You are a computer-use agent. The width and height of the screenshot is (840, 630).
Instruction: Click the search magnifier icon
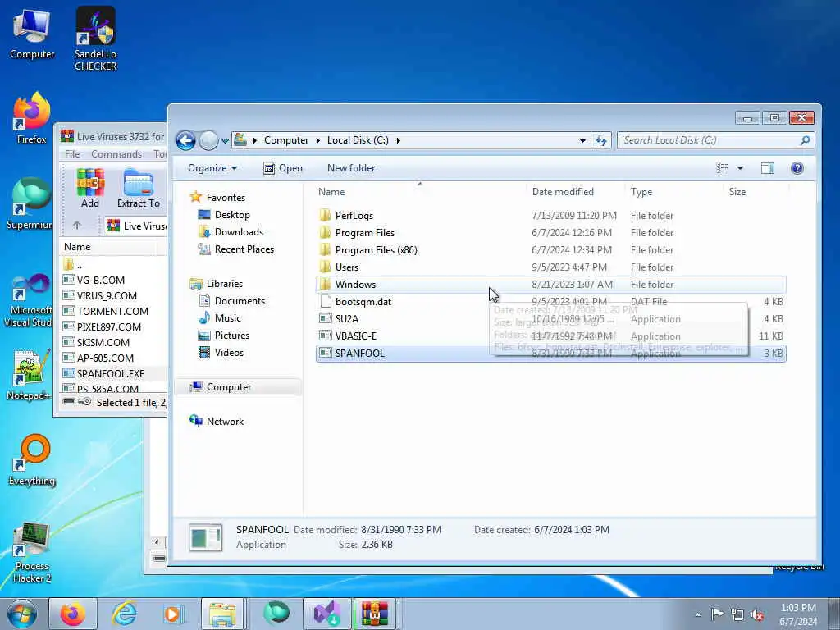(x=805, y=140)
